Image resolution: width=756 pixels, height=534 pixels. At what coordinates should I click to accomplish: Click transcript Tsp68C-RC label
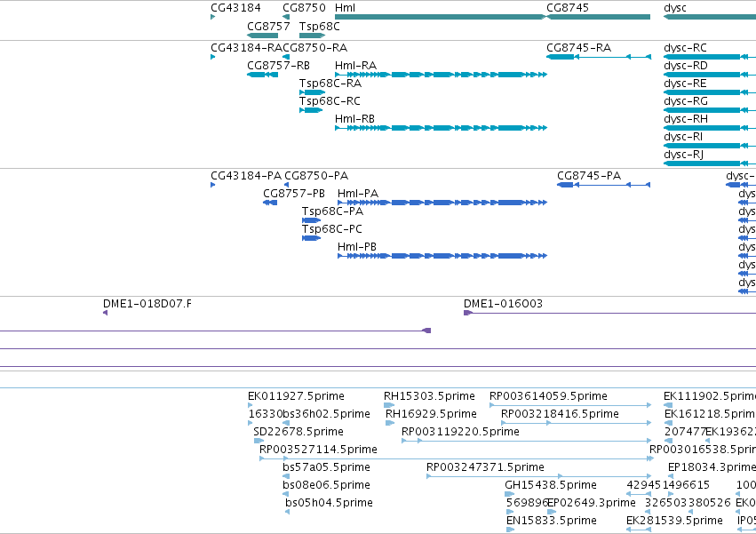330,101
